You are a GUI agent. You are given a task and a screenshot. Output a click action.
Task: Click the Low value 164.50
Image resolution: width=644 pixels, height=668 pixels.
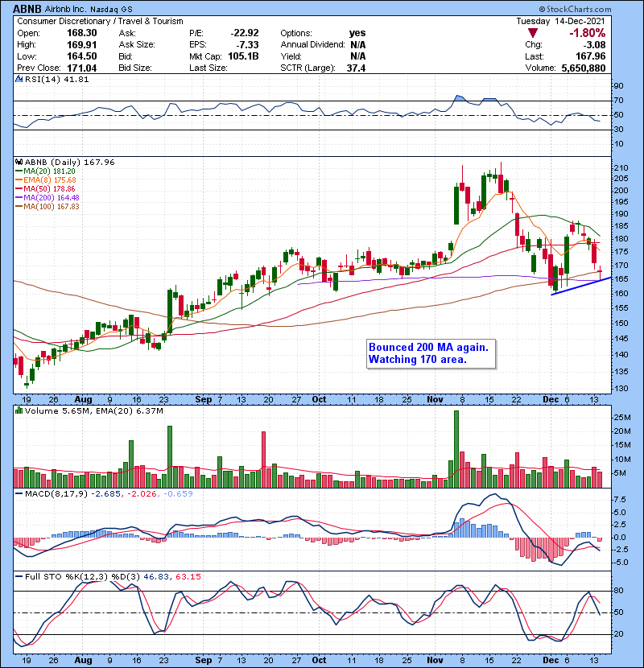click(x=82, y=56)
